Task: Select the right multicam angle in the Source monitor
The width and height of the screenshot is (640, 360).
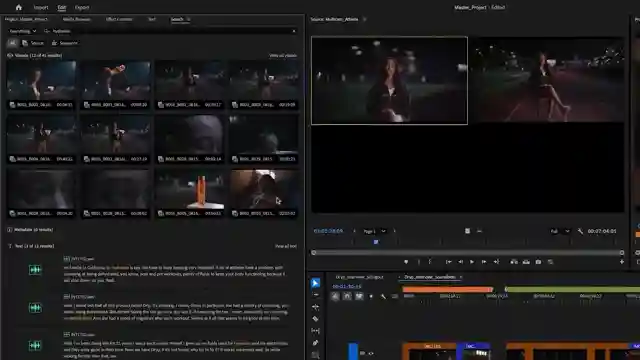Action: pos(547,80)
